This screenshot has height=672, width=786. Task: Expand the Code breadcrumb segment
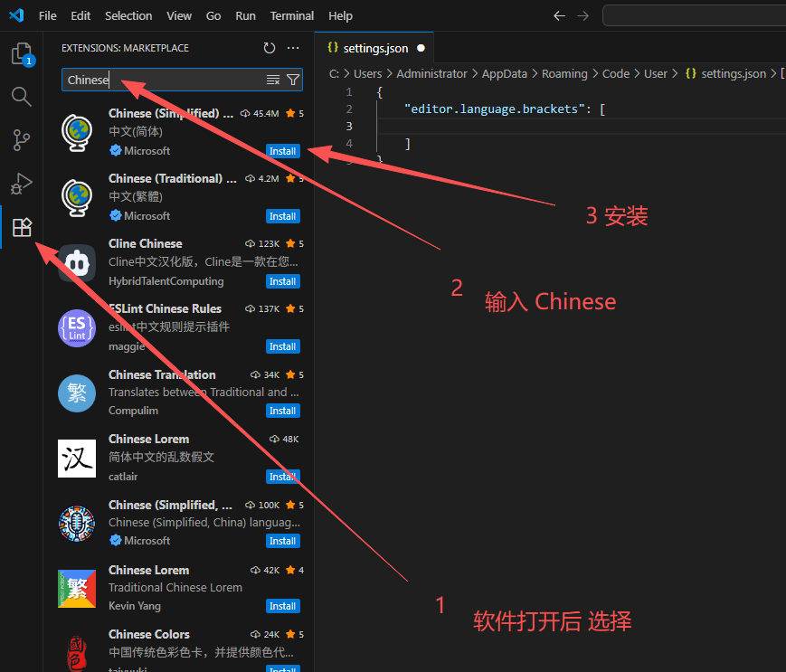[616, 73]
